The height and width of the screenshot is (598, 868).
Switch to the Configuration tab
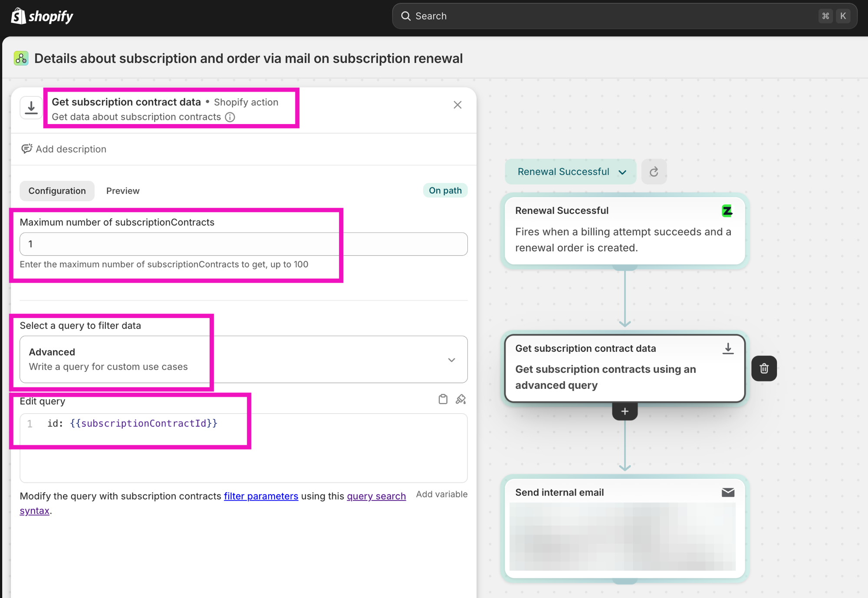point(57,191)
